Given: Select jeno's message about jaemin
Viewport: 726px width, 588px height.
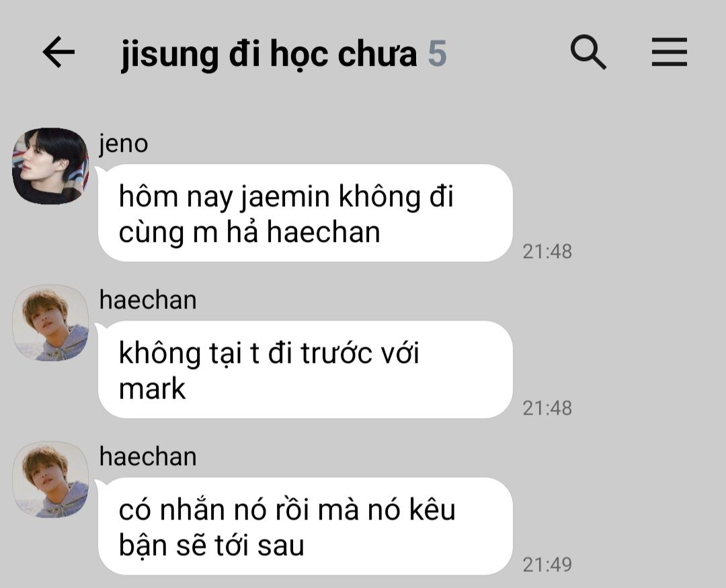Looking at the screenshot, I should click(306, 213).
